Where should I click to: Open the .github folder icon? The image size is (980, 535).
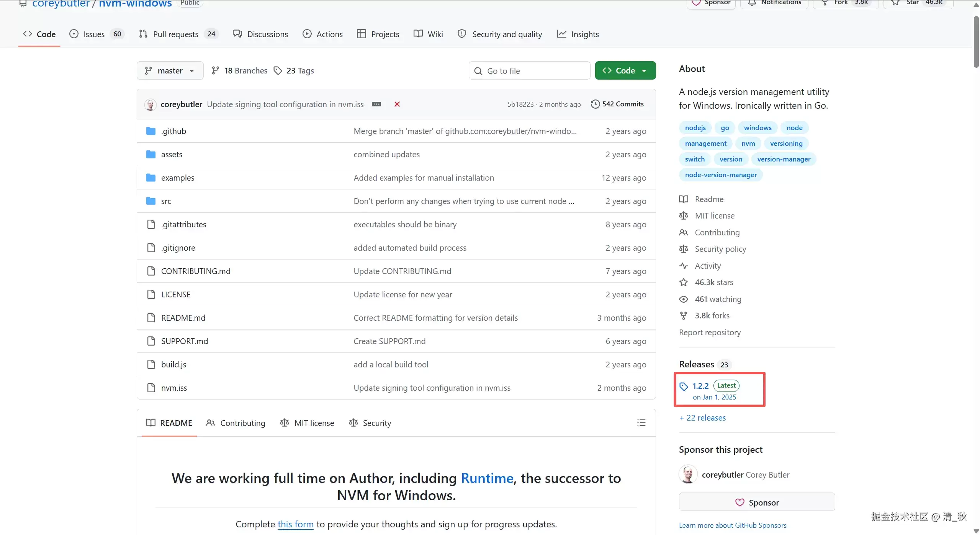[x=151, y=131]
